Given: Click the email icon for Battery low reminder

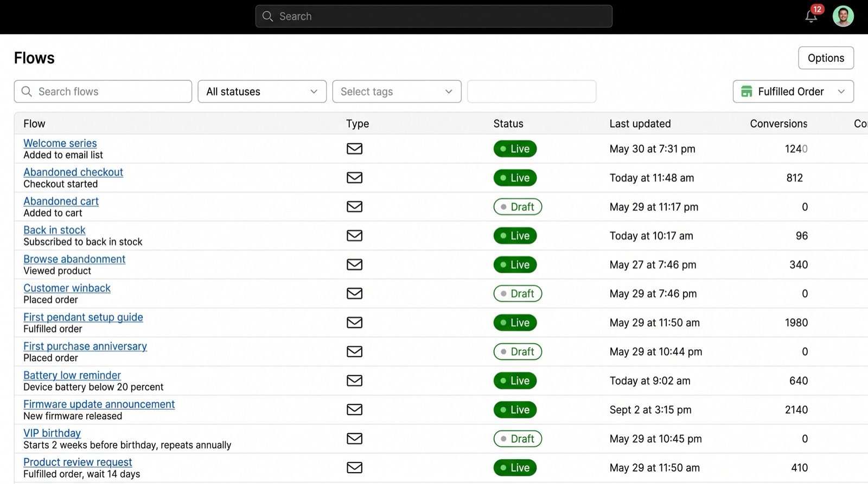Looking at the screenshot, I should [354, 380].
